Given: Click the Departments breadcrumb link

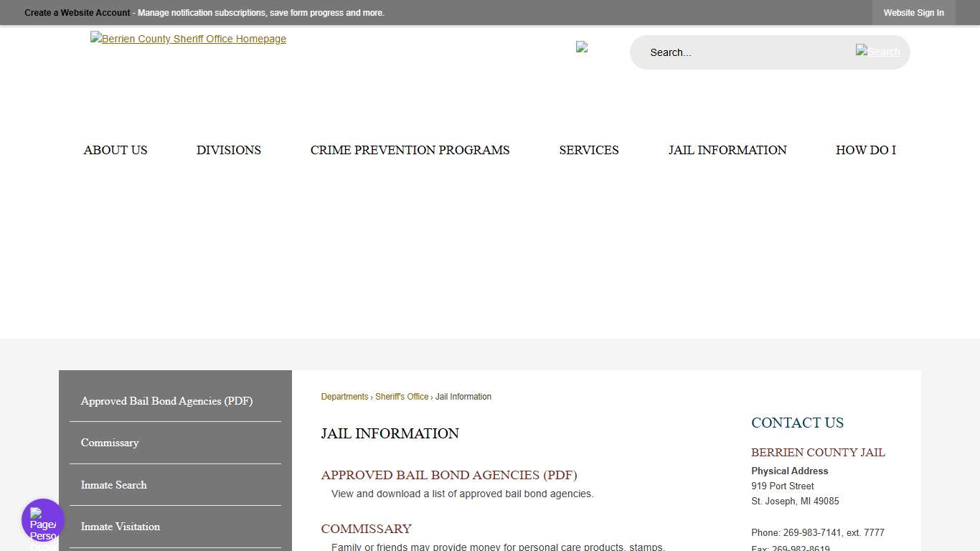Looking at the screenshot, I should (x=344, y=396).
